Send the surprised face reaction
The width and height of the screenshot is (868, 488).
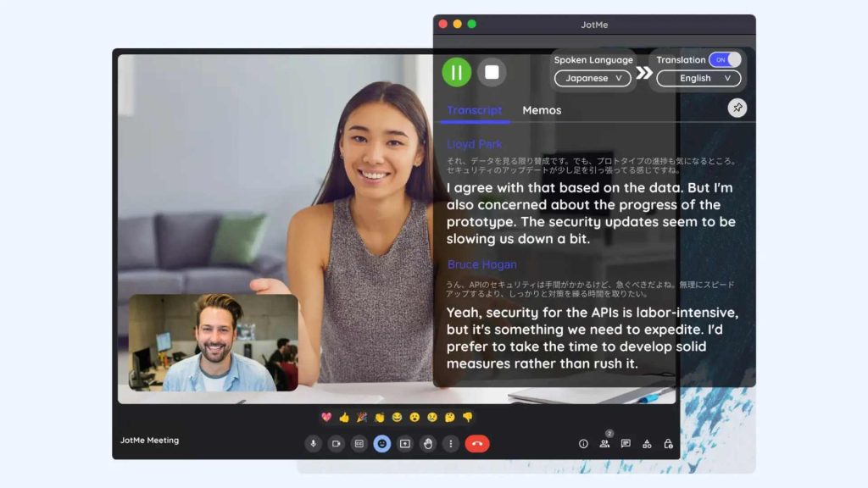415,417
